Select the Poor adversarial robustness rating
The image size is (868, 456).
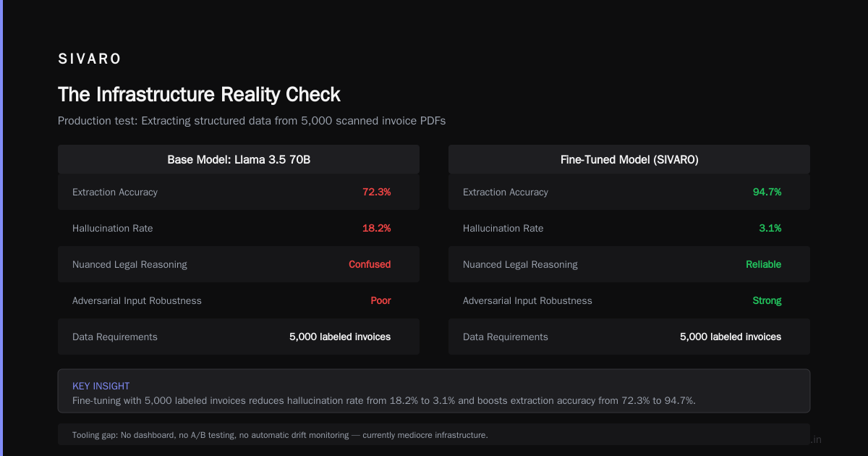pyautogui.click(x=381, y=300)
